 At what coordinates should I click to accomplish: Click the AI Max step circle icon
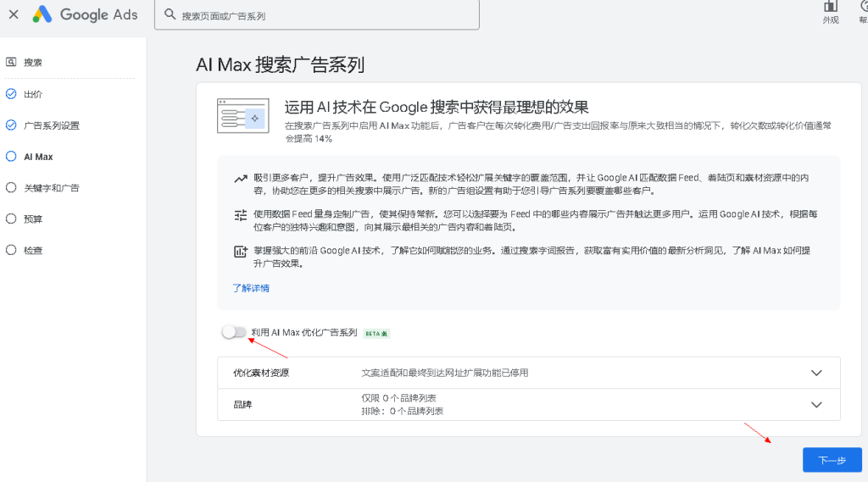[11, 156]
